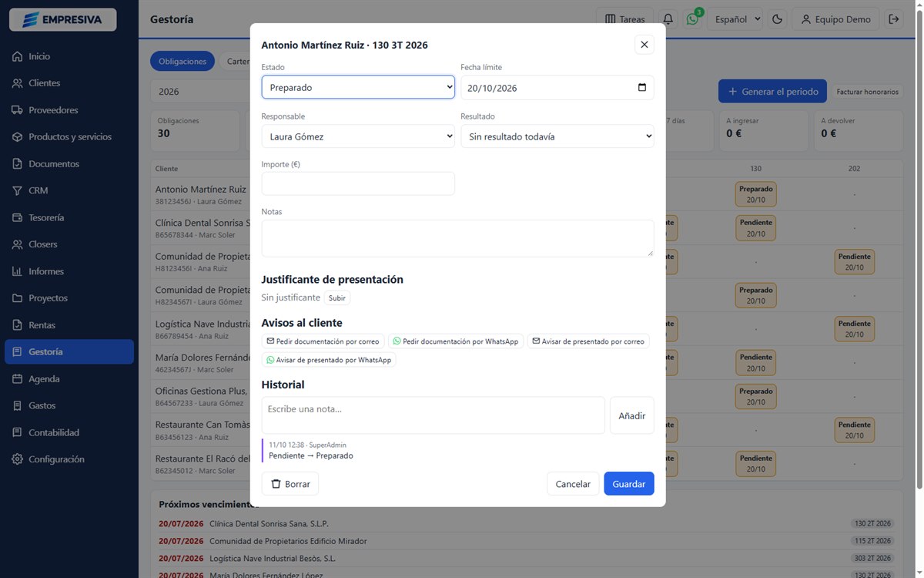Click the Closers people icon
924x578 pixels.
(x=17, y=244)
